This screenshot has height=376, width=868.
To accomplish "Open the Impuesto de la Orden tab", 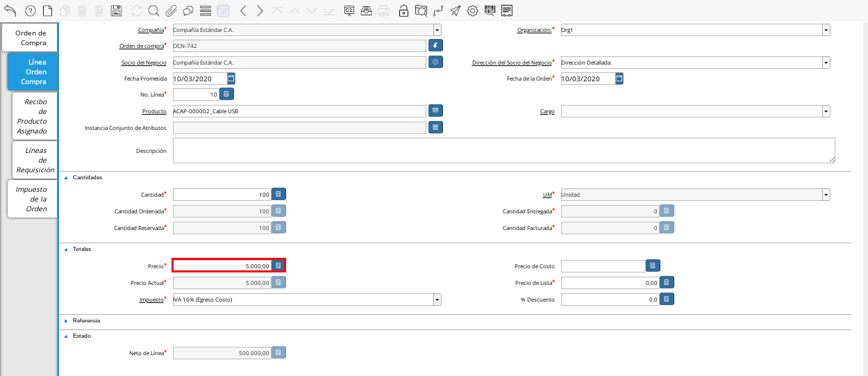I will 31,199.
